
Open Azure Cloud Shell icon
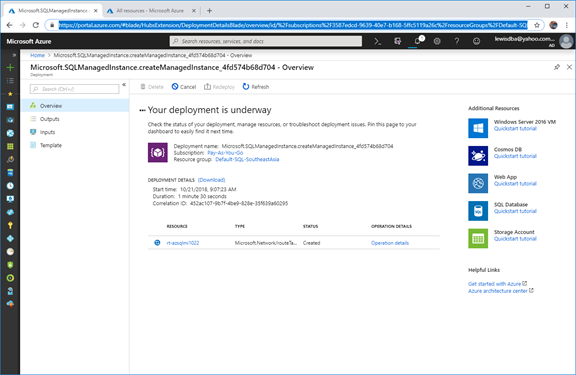tap(378, 42)
